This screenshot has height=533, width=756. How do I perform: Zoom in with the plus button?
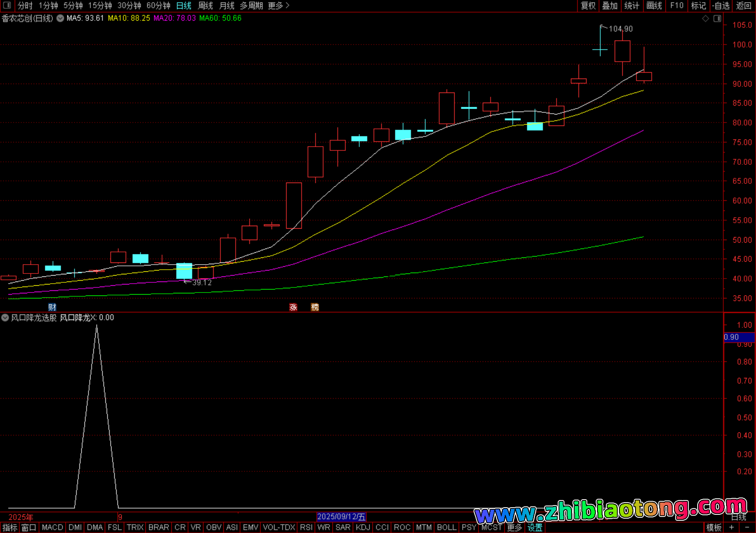(731, 528)
